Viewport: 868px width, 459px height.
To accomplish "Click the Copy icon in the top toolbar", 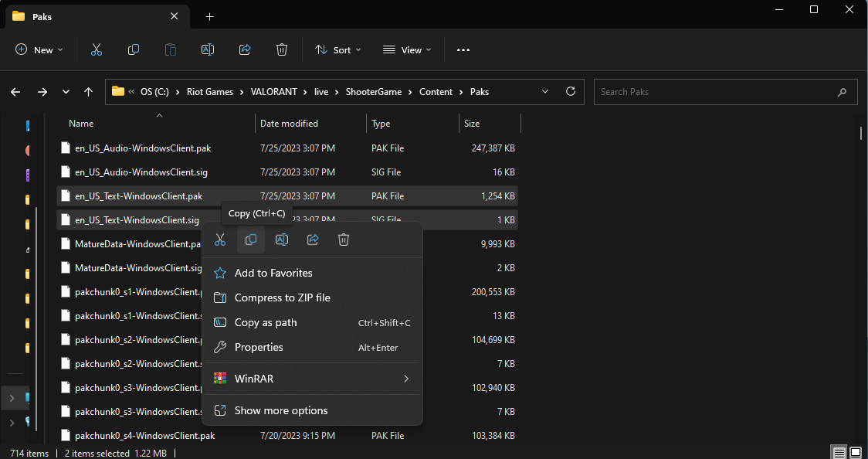I will coord(134,49).
